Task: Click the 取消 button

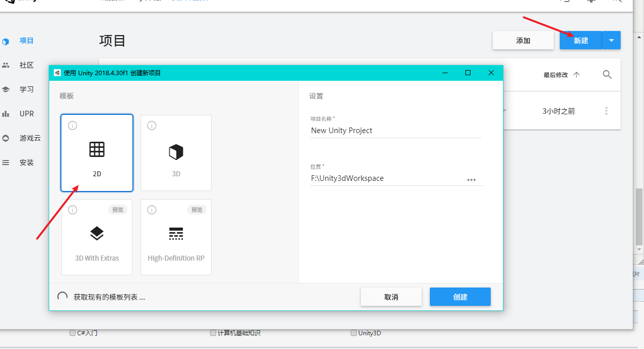Action: point(391,297)
